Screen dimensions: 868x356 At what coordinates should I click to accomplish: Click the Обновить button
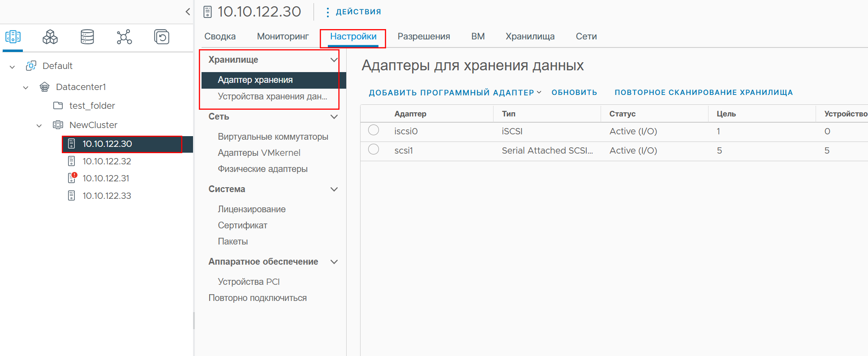point(574,92)
